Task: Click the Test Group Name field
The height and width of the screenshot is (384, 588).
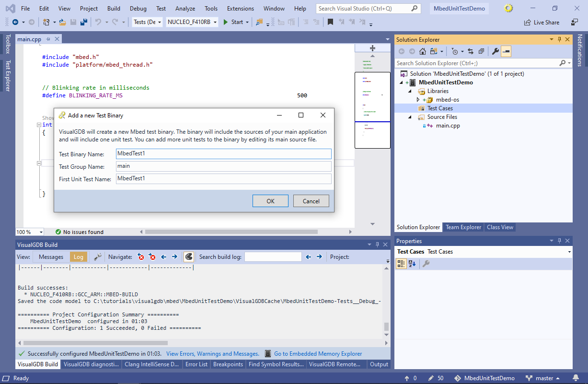Action: (x=224, y=166)
